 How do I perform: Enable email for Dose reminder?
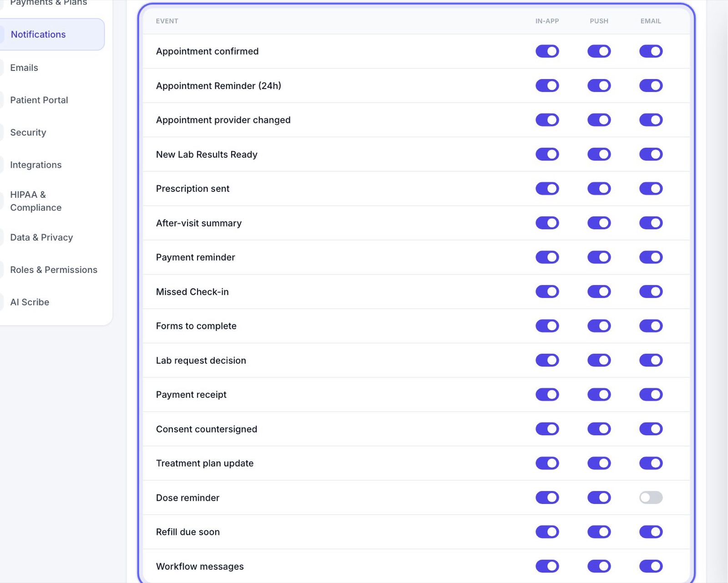coord(651,498)
